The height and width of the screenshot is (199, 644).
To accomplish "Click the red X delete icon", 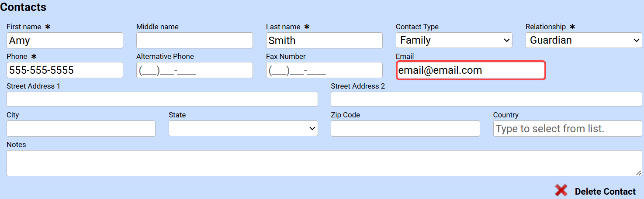I will [561, 190].
